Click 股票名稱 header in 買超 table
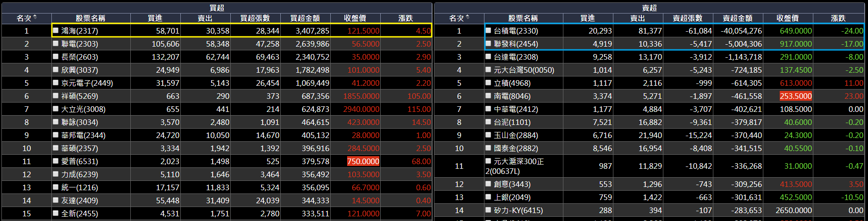This screenshot has width=868, height=221. click(91, 18)
